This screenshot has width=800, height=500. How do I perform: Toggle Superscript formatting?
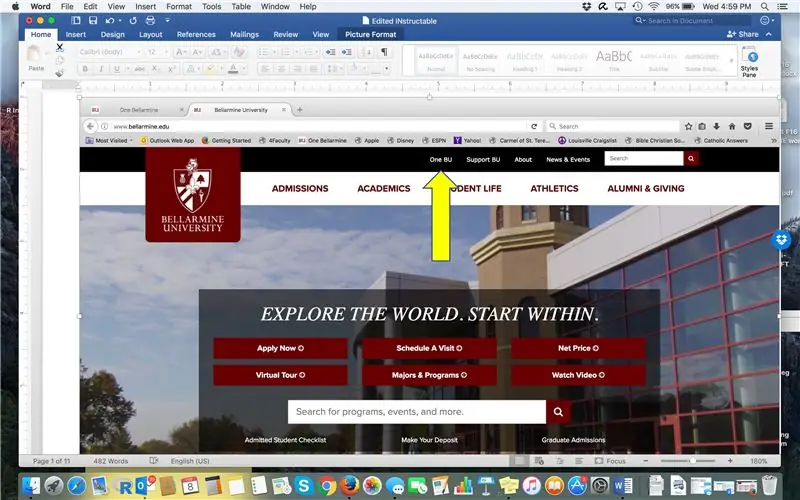point(172,68)
